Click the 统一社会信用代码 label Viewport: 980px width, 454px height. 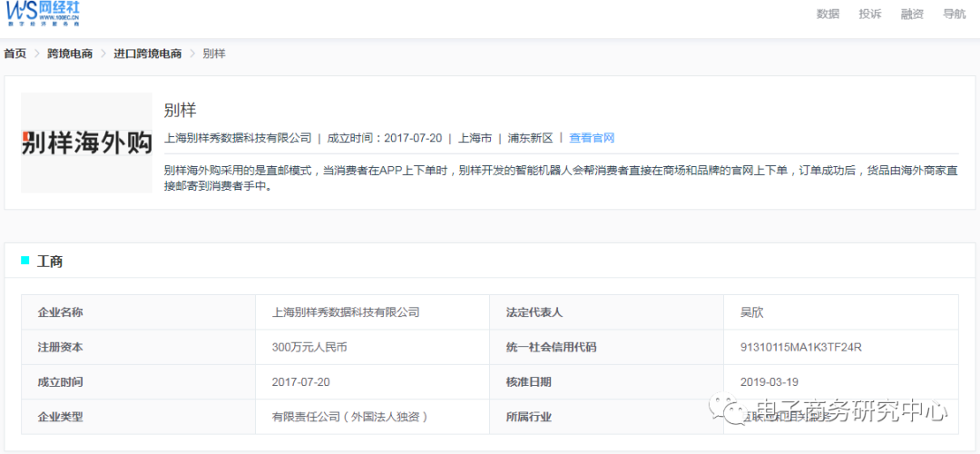[x=552, y=347]
